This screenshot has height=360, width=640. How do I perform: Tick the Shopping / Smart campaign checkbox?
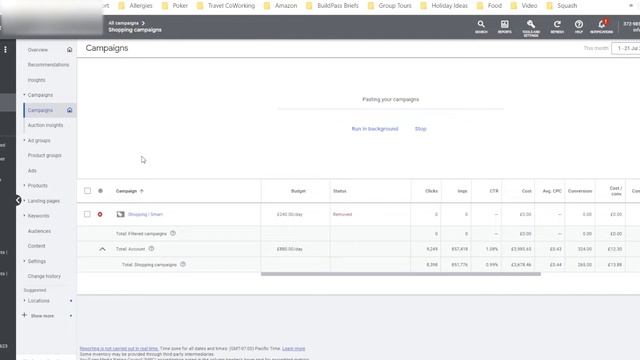pos(87,214)
